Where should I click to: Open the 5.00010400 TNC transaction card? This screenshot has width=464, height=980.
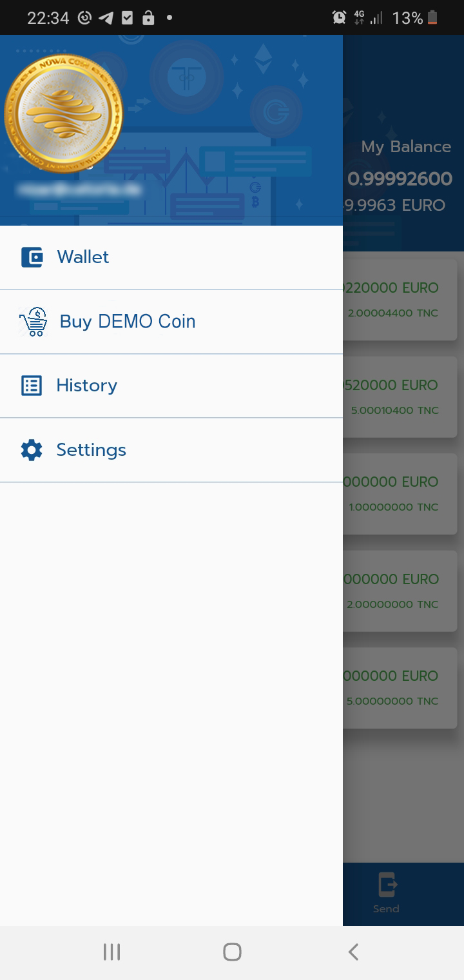point(400,397)
